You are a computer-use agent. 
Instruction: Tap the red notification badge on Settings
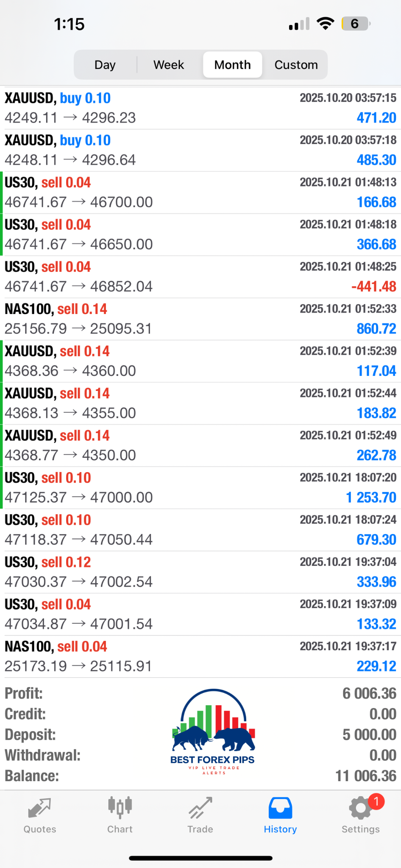(376, 801)
